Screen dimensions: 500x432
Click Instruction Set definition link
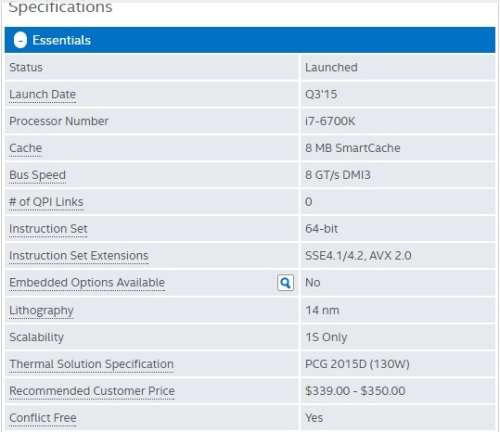48,229
